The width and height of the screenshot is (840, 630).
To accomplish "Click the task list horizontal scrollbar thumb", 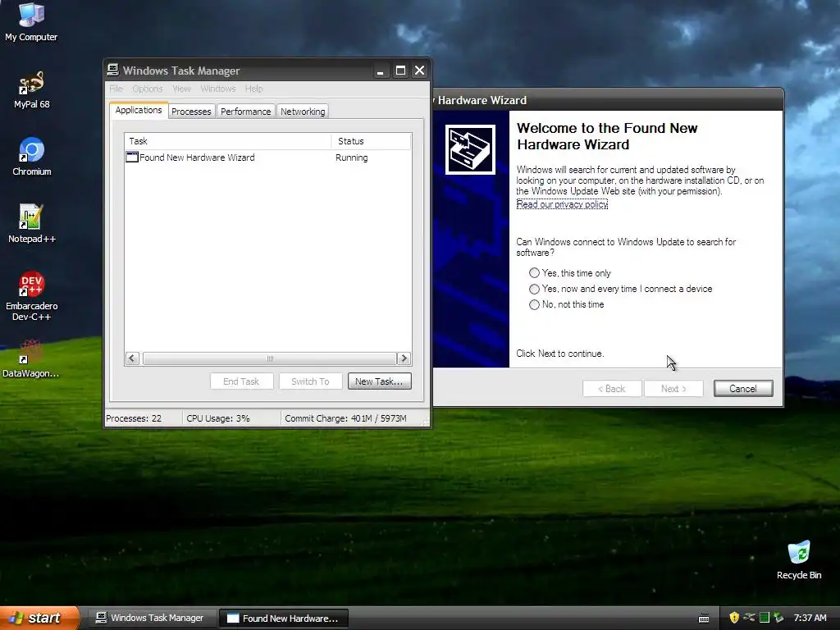I will 269,358.
